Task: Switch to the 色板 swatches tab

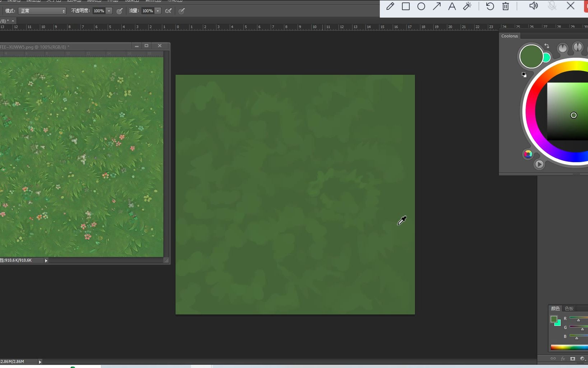Action: [x=569, y=308]
